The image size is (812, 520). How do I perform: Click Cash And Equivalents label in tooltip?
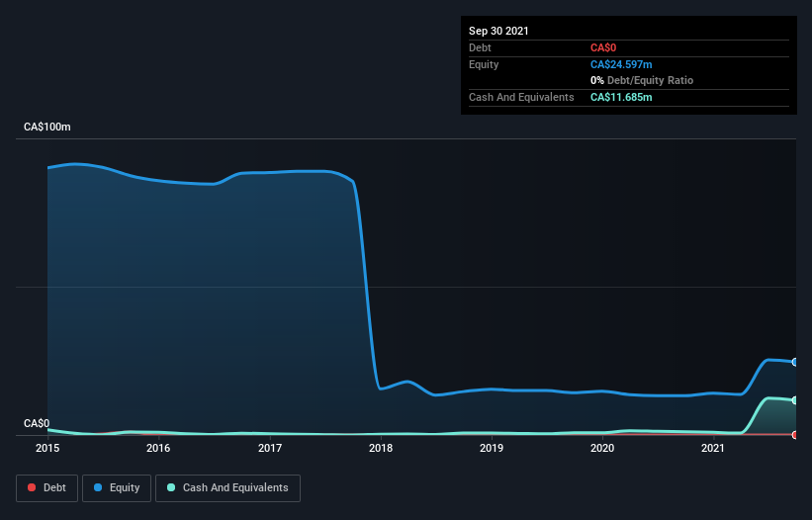521,97
